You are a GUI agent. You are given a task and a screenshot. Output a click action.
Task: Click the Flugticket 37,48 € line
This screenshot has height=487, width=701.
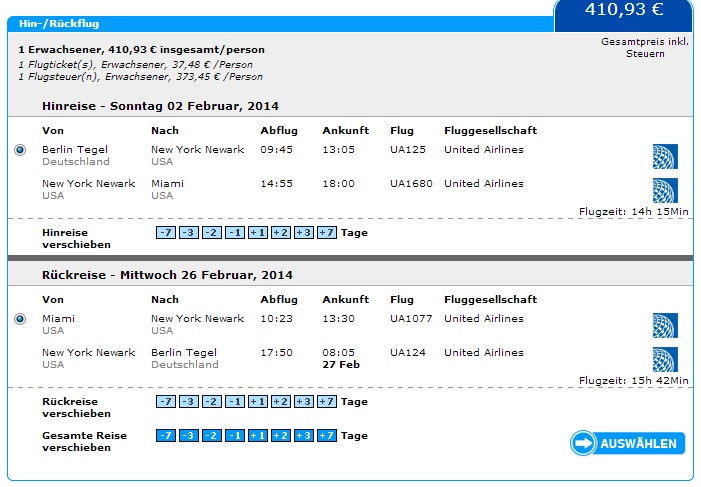pyautogui.click(x=135, y=65)
